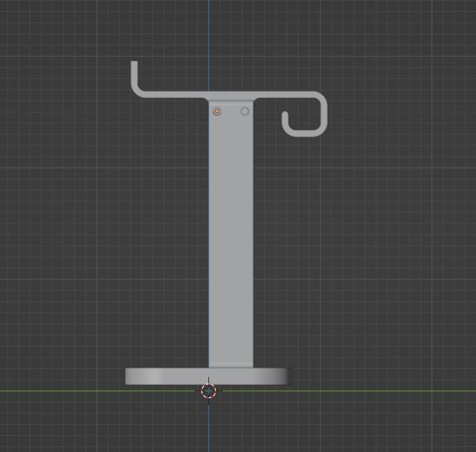Select the flat round base plate
The image size is (476, 452).
(x=209, y=376)
